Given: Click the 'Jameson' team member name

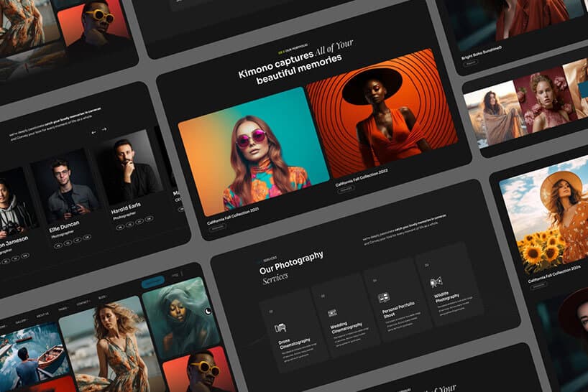Looking at the screenshot, I should pos(14,242).
